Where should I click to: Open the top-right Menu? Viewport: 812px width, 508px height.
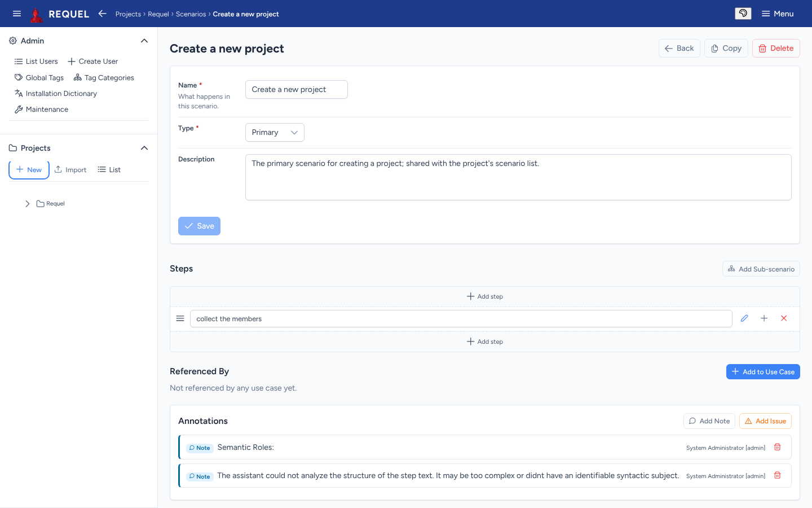[x=778, y=14]
